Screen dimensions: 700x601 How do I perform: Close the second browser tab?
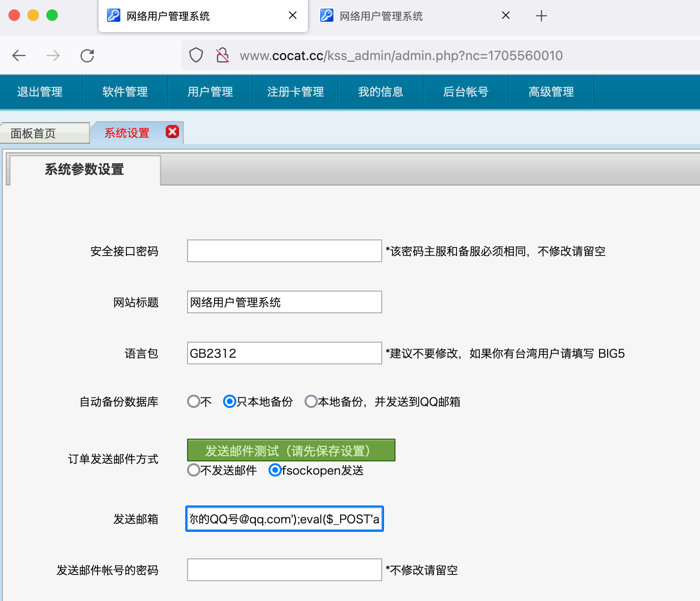(505, 16)
